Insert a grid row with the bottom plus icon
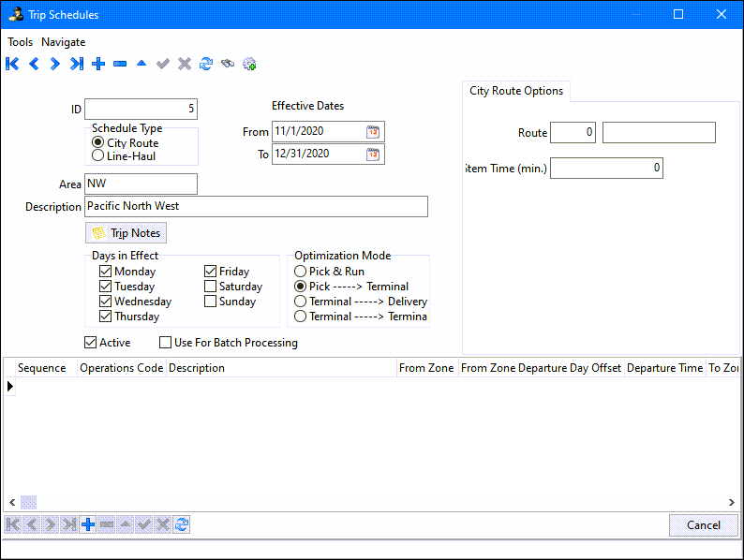744x560 pixels. point(88,524)
